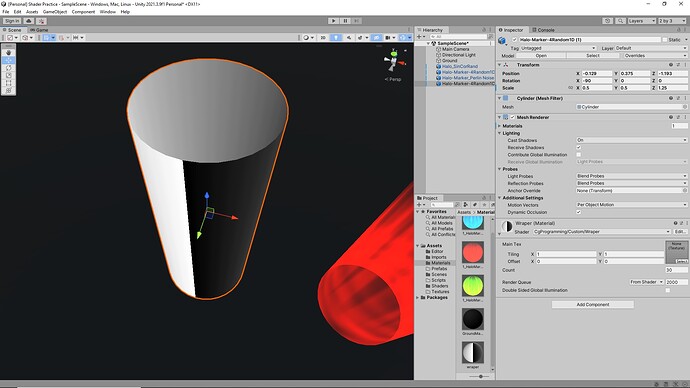
Task: Toggle the Dynamic Occlusion checkbox
Action: (579, 212)
